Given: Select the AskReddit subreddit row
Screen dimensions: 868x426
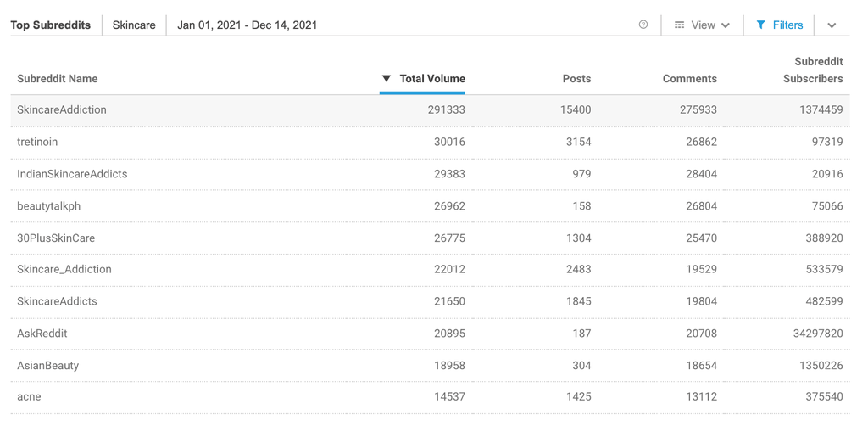Looking at the screenshot, I should tap(42, 334).
